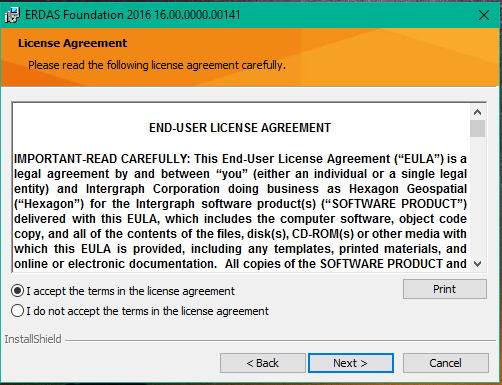Cancel the installation
502x385 pixels.
(446, 363)
